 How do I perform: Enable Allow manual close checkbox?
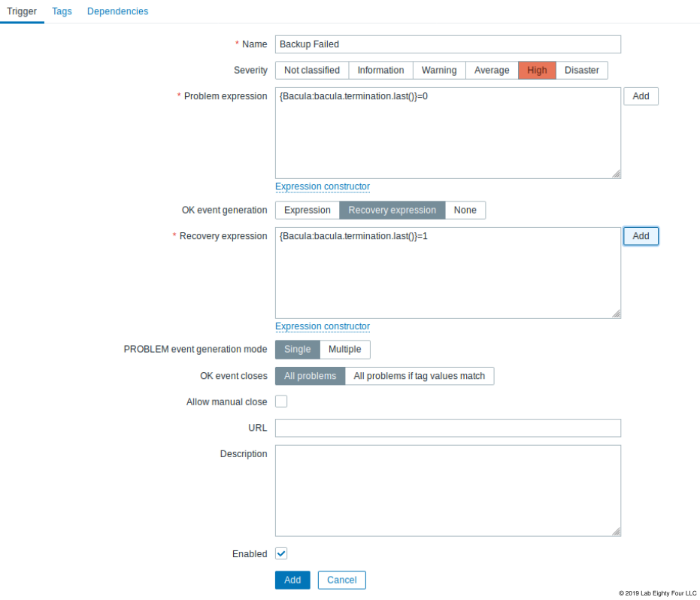coord(281,402)
